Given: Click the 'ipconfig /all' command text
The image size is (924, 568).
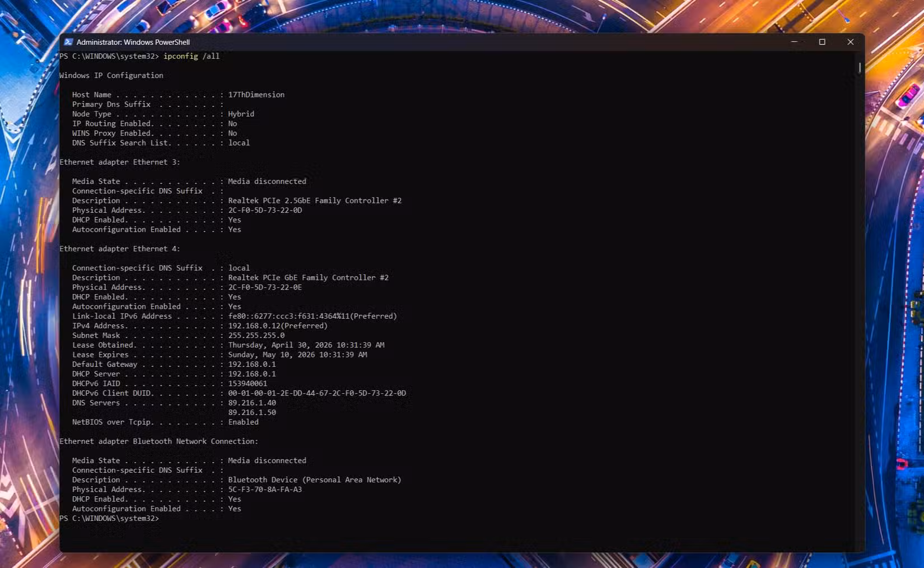Looking at the screenshot, I should point(192,56).
